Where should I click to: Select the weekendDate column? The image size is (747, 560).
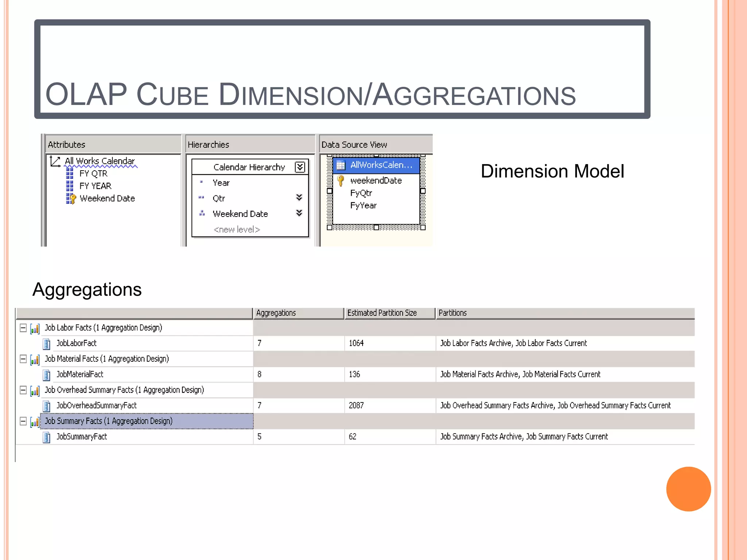(x=376, y=180)
